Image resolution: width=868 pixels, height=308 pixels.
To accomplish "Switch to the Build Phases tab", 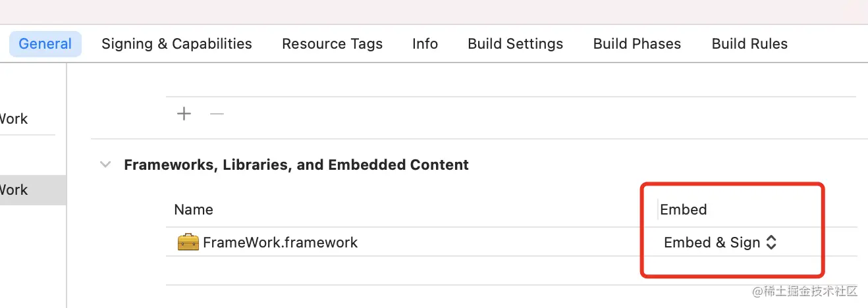I will click(x=637, y=44).
